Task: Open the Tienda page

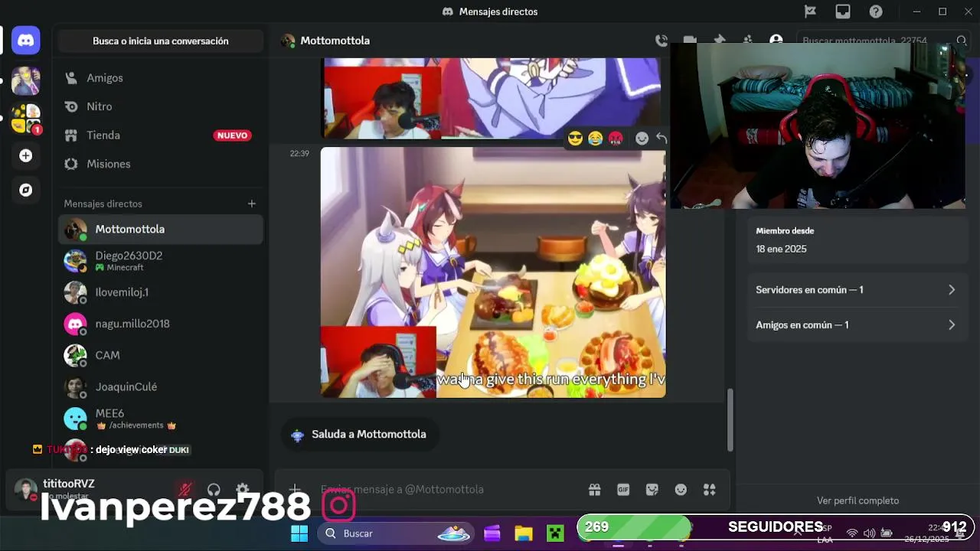Action: click(x=161, y=135)
